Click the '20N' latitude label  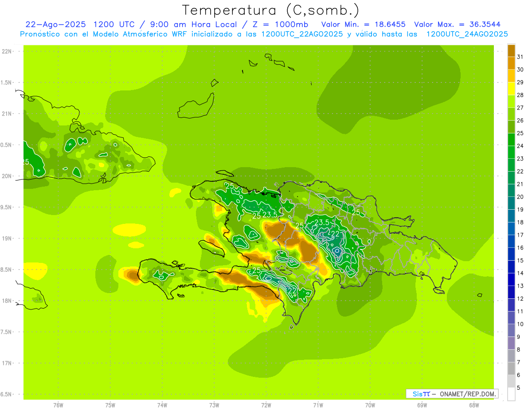coord(7,176)
